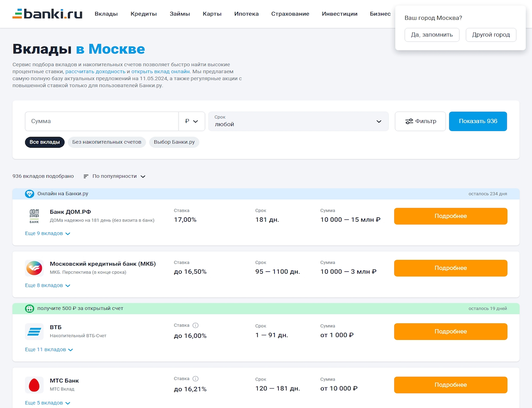The width and height of the screenshot is (532, 408).
Task: Click the до 16,00% rate value
Action: click(190, 336)
